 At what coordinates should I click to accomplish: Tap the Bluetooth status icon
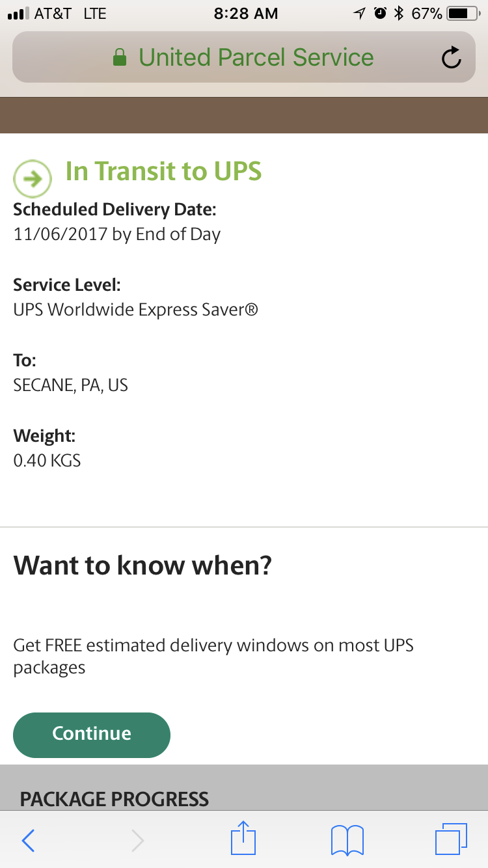tap(399, 14)
